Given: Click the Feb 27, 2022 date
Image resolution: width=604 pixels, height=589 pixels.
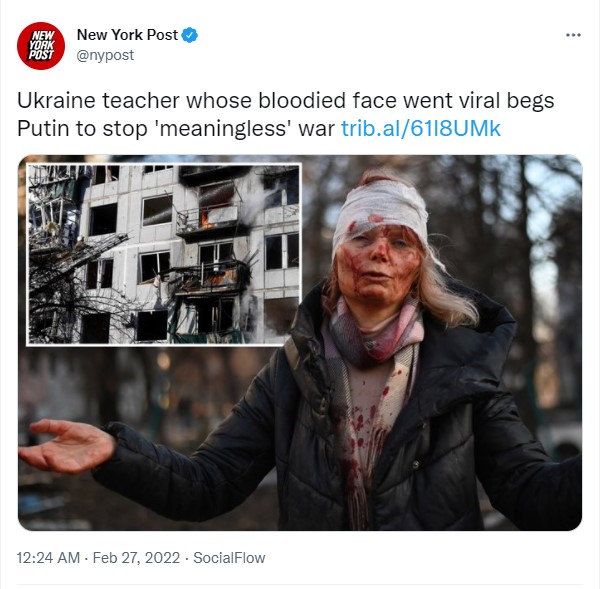Looking at the screenshot, I should point(136,558).
